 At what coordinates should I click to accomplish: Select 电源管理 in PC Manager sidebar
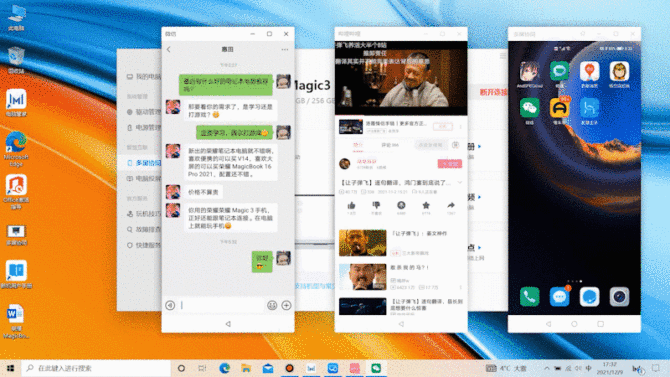tap(144, 127)
